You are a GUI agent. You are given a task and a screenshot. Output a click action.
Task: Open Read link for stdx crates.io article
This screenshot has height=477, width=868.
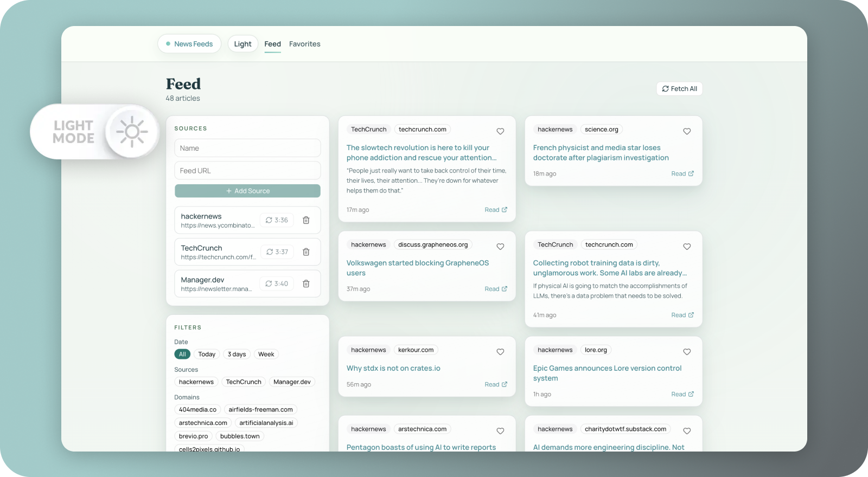[496, 384]
